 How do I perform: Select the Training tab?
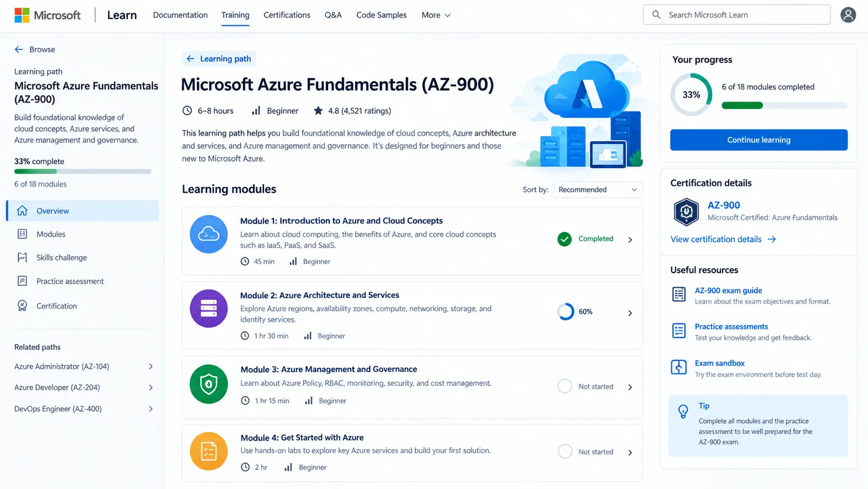pos(235,15)
